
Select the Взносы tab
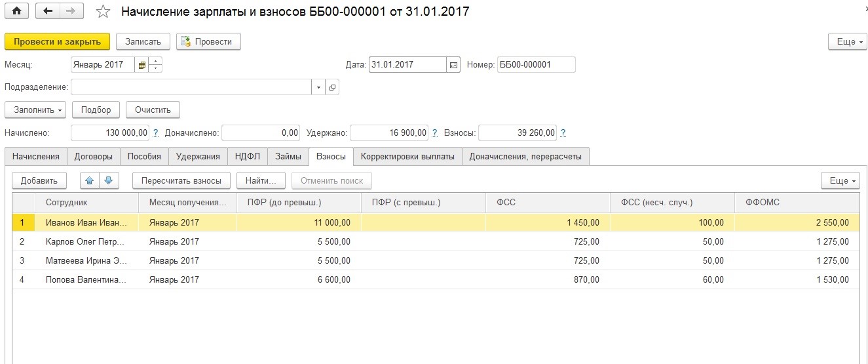click(331, 156)
